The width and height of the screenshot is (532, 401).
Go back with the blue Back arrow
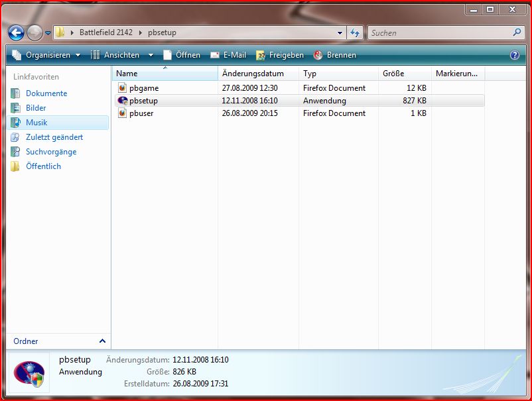[16, 33]
